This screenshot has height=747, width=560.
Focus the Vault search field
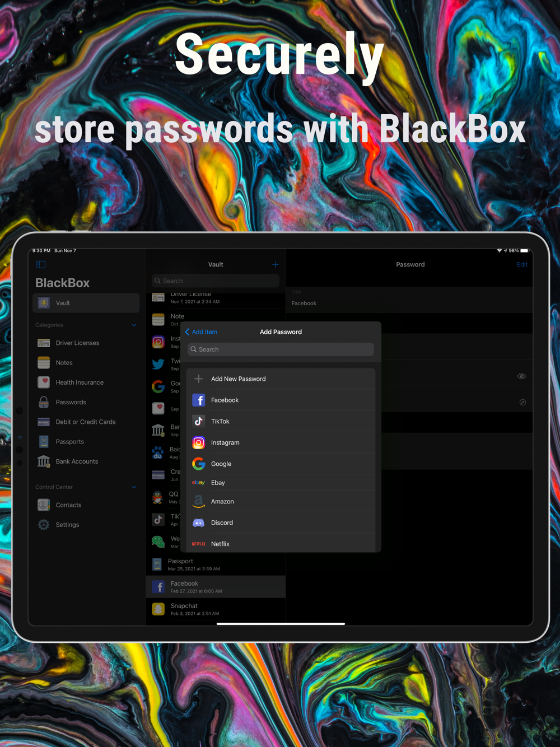pyautogui.click(x=216, y=281)
